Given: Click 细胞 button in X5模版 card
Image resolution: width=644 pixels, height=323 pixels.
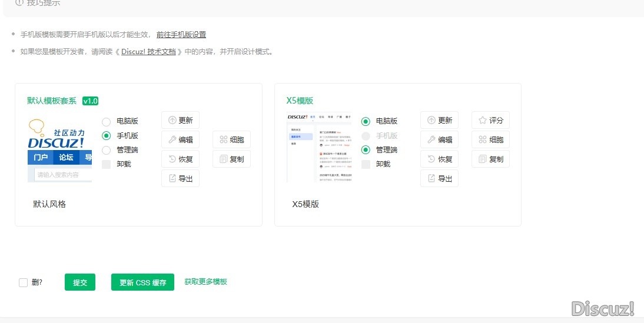Looking at the screenshot, I should 491,139.
